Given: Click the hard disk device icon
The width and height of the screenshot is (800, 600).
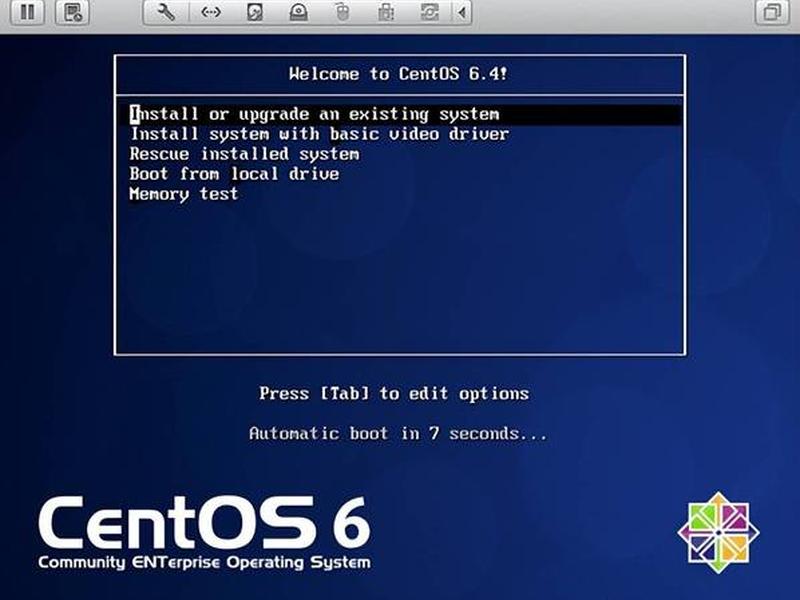Looking at the screenshot, I should coord(255,12).
